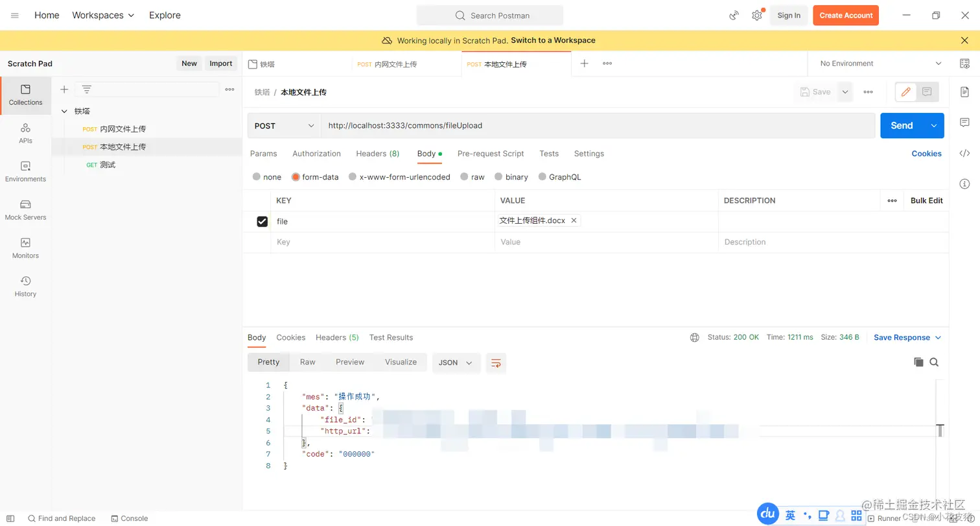Switch to comment mode icon
Viewport: 980px width, 526px height.
point(927,92)
